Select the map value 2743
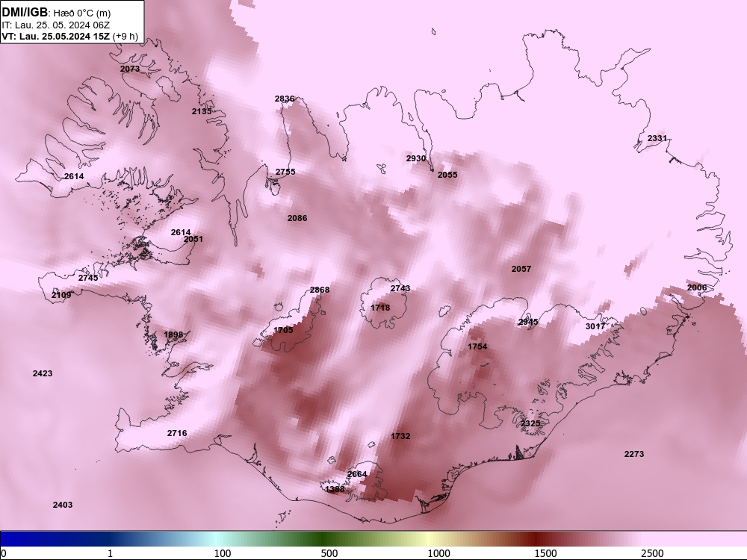747x560 pixels. coord(400,288)
